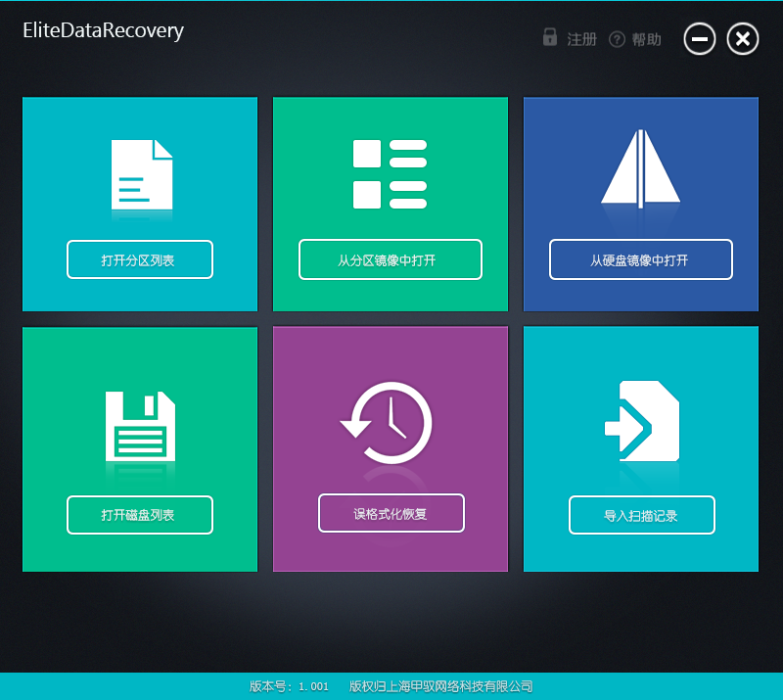Image resolution: width=783 pixels, height=700 pixels.
Task: Click the document icon above 打开分区列表
Action: (141, 175)
